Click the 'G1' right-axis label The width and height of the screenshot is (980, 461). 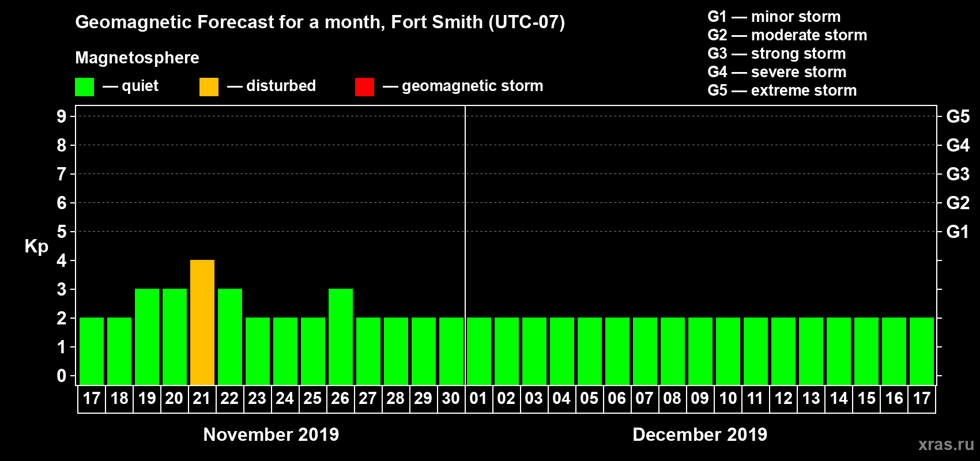958,232
